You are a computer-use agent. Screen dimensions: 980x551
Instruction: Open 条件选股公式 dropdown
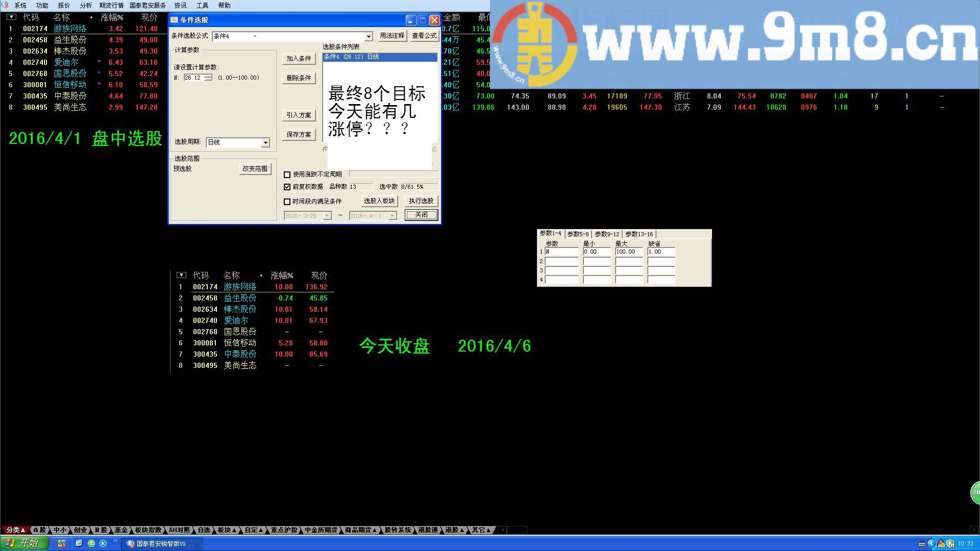point(369,36)
